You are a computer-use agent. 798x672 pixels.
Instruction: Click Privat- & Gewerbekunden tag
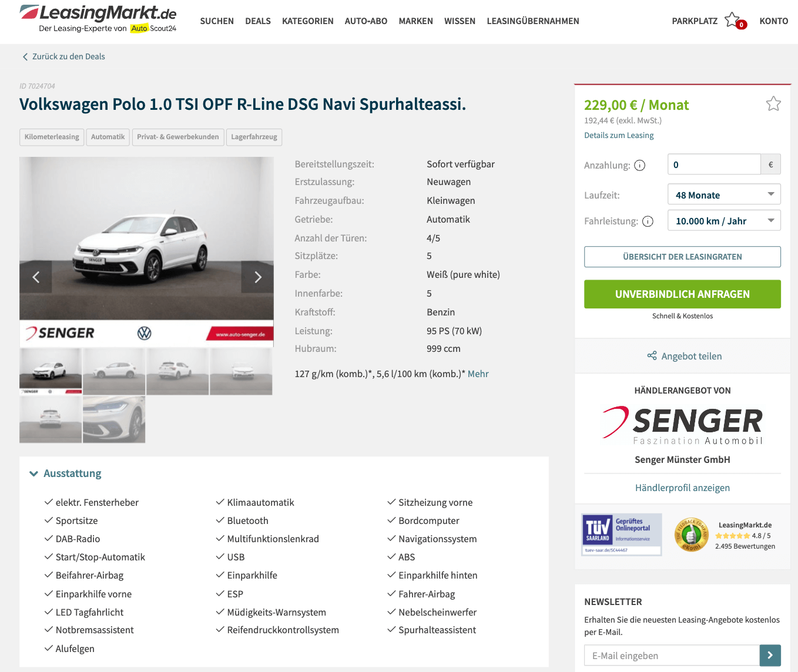click(178, 137)
